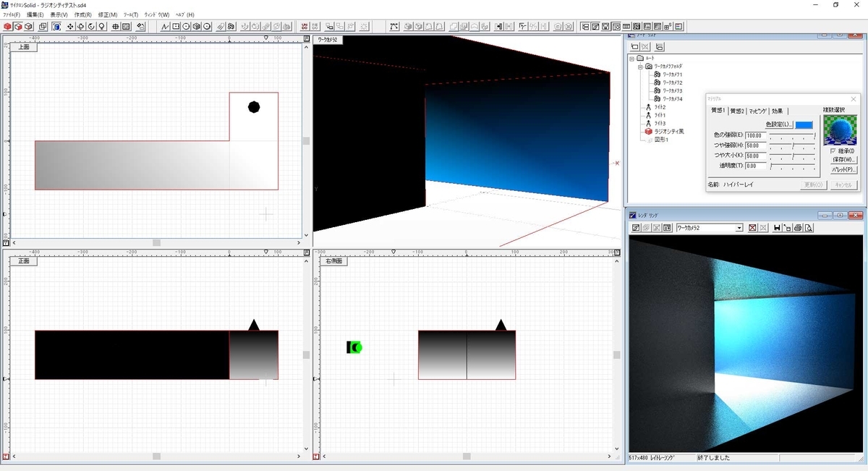868x471 pixels.
Task: Collapse the ルート tree node
Action: pyautogui.click(x=631, y=59)
